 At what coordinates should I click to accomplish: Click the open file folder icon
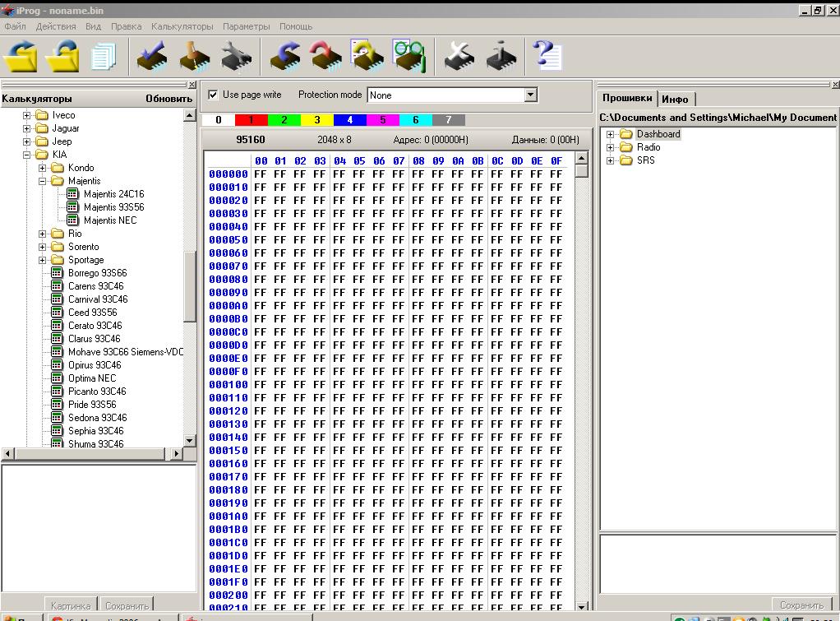21,57
